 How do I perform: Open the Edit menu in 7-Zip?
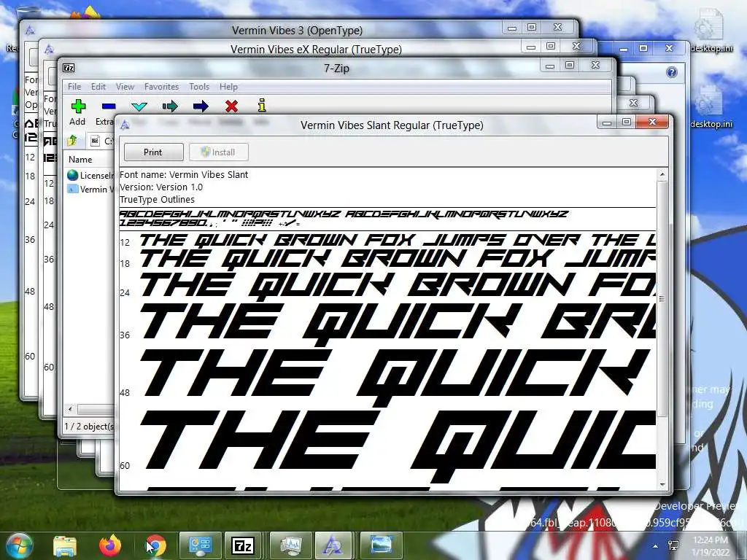coord(98,87)
